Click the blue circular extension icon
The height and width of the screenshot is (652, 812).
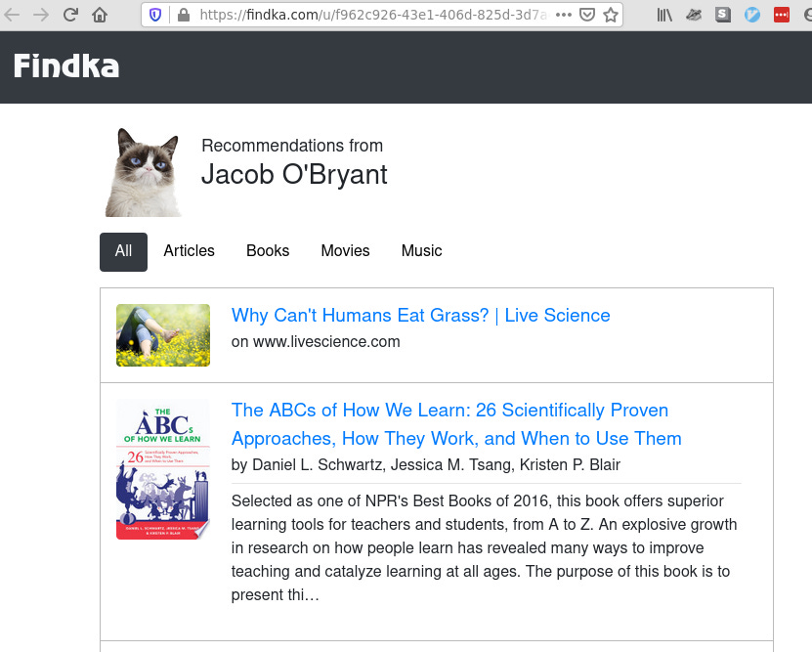coord(752,15)
